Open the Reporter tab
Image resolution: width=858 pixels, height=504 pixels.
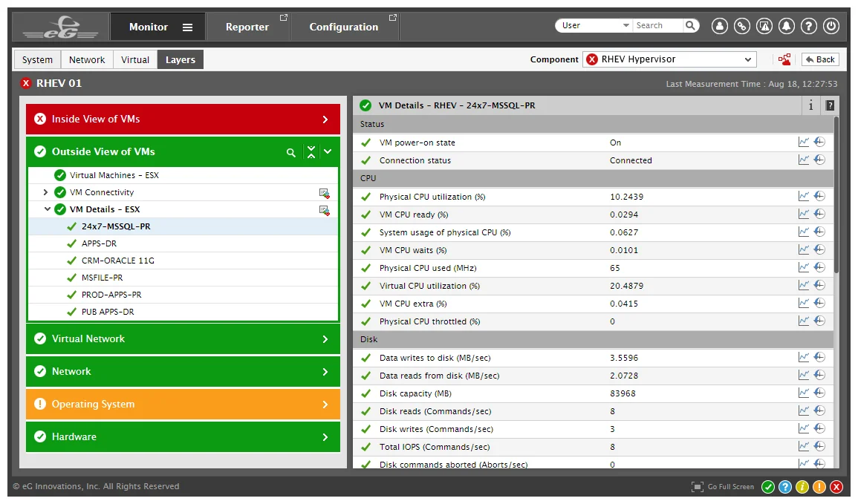pyautogui.click(x=247, y=27)
